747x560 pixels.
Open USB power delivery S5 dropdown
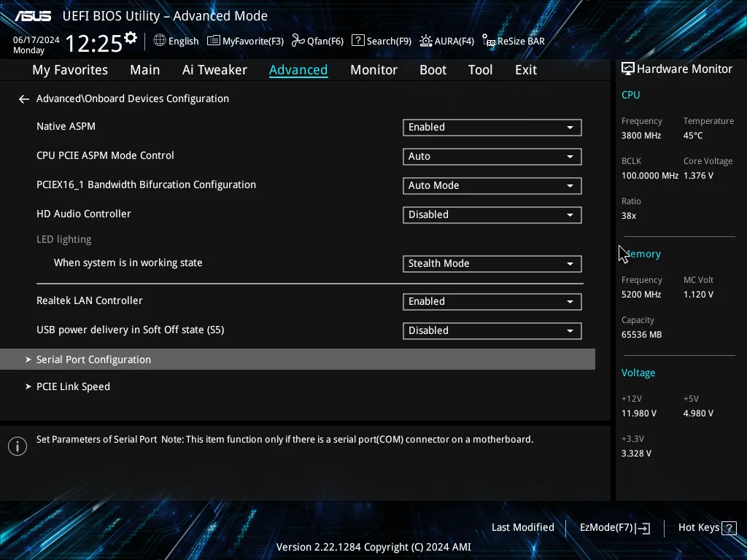coord(492,331)
